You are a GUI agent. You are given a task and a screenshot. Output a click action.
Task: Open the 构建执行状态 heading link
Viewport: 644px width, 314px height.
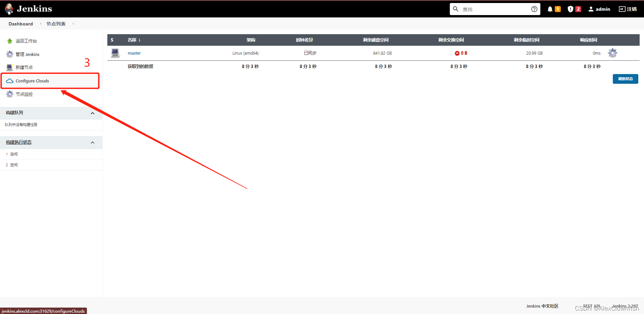19,142
